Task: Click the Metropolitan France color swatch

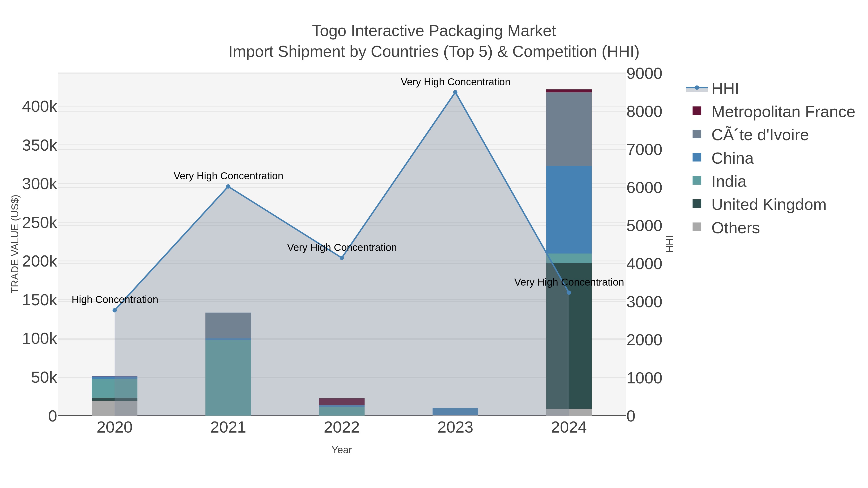Action: [697, 111]
